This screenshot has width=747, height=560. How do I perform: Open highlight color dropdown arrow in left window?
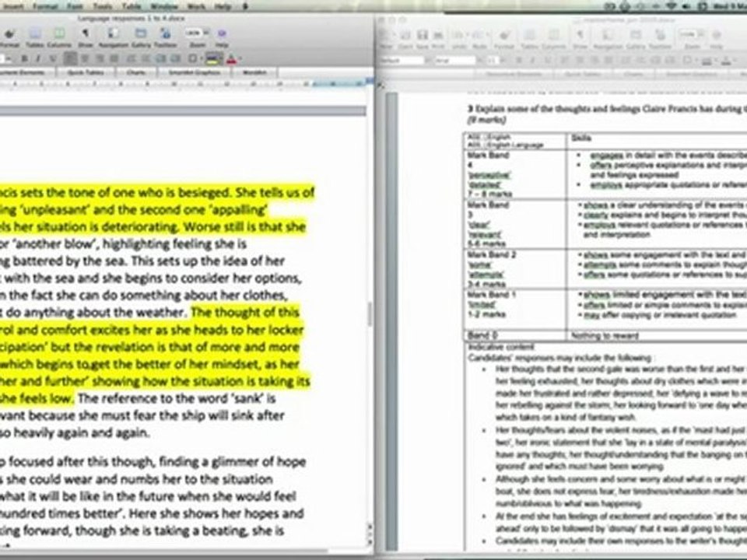click(x=220, y=59)
